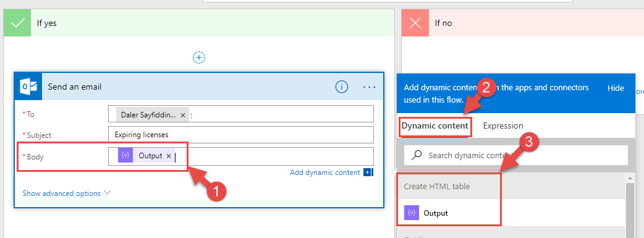This screenshot has width=644, height=238.
Task: Click the search magnifier icon in dynamic content
Action: pos(417,155)
